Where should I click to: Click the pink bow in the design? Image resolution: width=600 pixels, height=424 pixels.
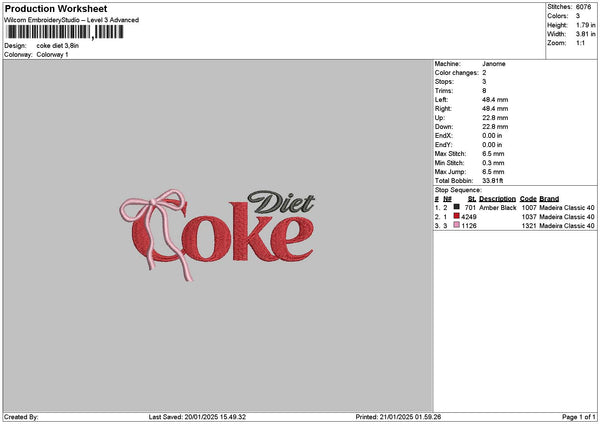pyautogui.click(x=156, y=233)
